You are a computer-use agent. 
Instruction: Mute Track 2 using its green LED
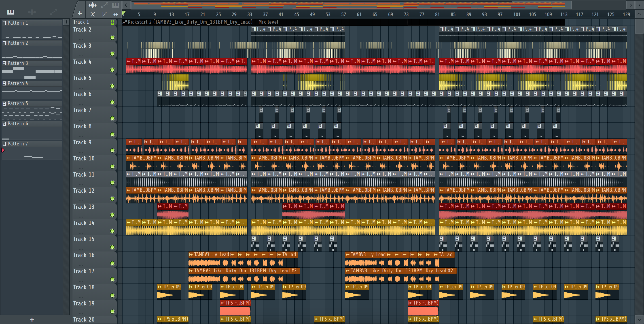(112, 38)
